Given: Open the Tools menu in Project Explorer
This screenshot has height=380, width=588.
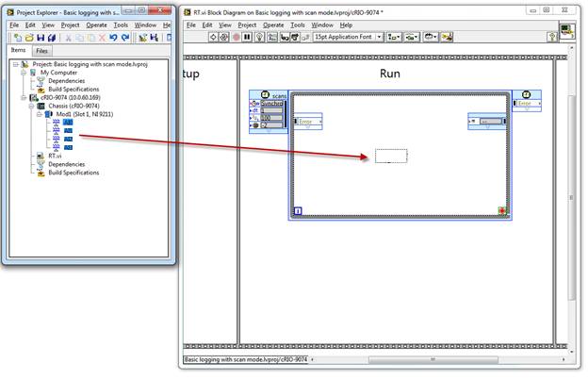Looking at the screenshot, I should click(x=121, y=25).
